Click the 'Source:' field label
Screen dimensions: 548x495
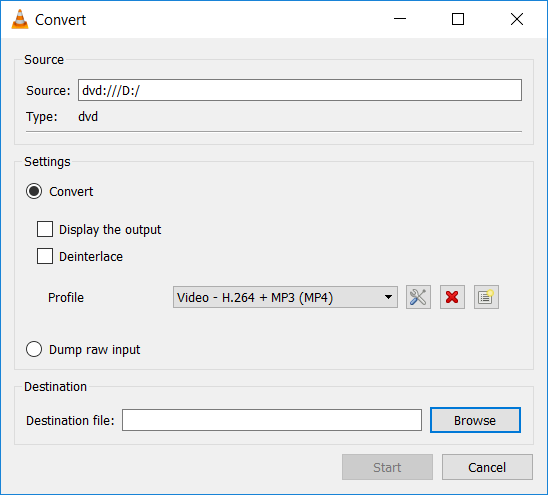48,91
